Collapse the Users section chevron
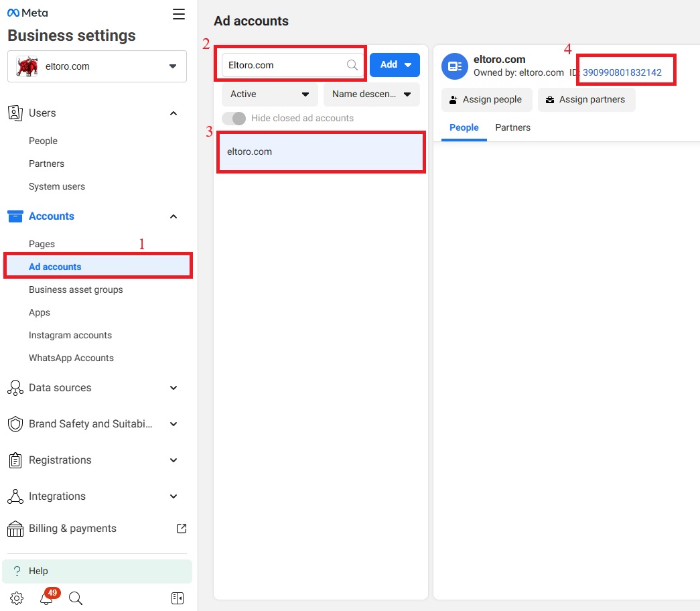This screenshot has height=611, width=700. pyautogui.click(x=173, y=113)
